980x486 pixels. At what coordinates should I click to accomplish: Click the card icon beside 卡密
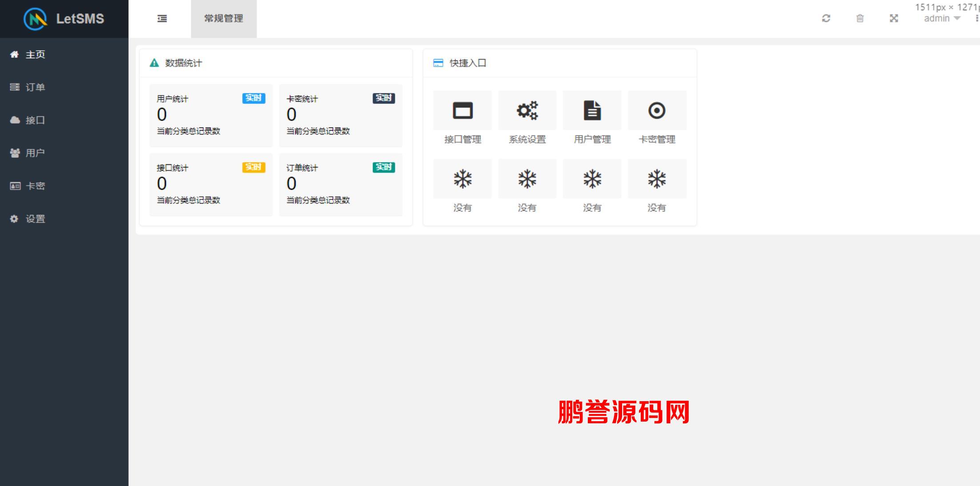pyautogui.click(x=15, y=186)
